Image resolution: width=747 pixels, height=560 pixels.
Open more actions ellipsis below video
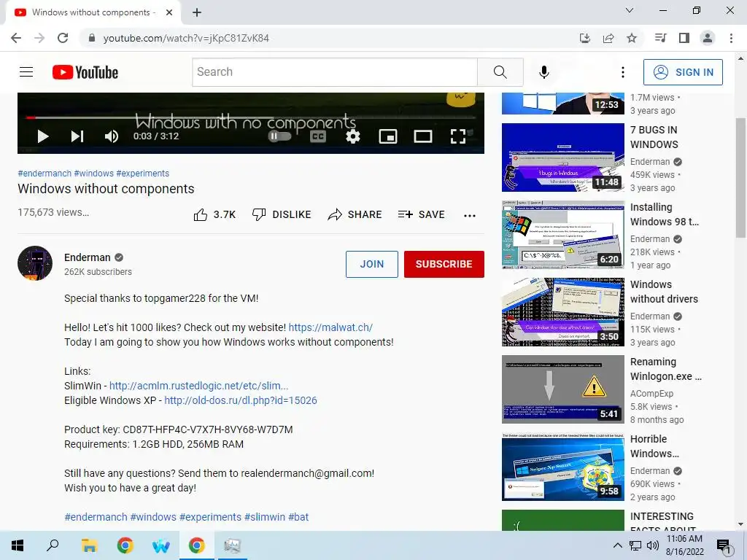(470, 216)
